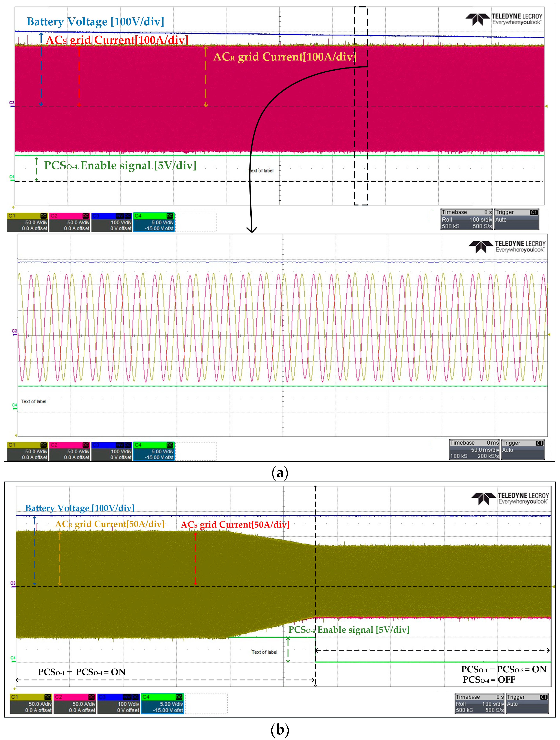Open the Timebase box showing 50.0 ms/div

[474, 450]
